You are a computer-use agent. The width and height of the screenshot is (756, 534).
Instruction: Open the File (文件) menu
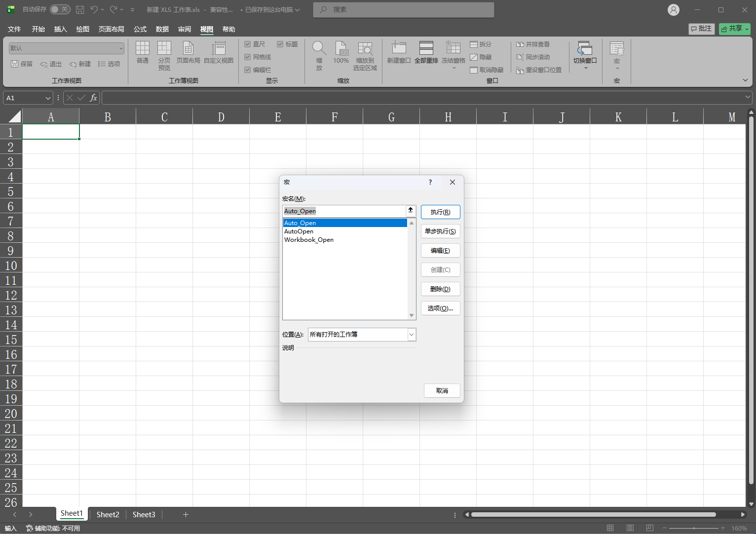14,29
